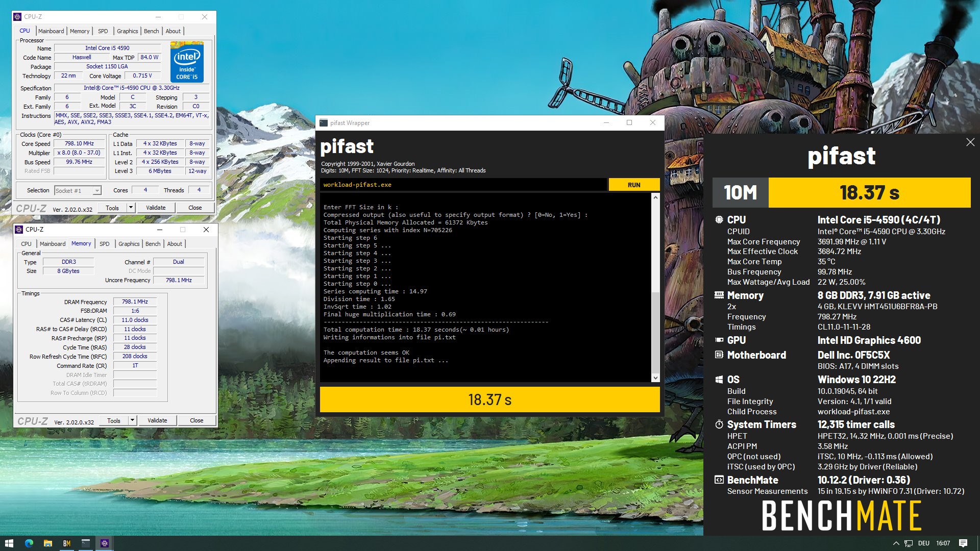Open BenchMate taskbar icon
The height and width of the screenshot is (551, 980).
[x=67, y=543]
